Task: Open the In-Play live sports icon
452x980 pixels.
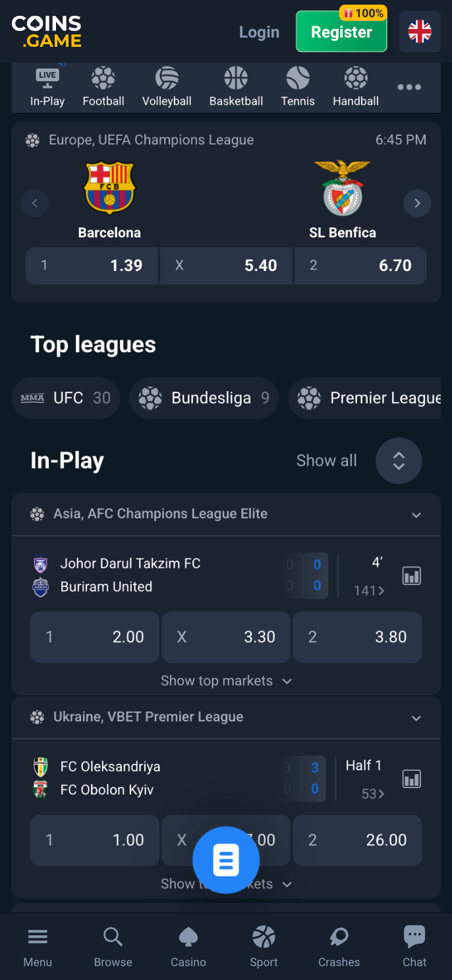Action: coord(47,86)
